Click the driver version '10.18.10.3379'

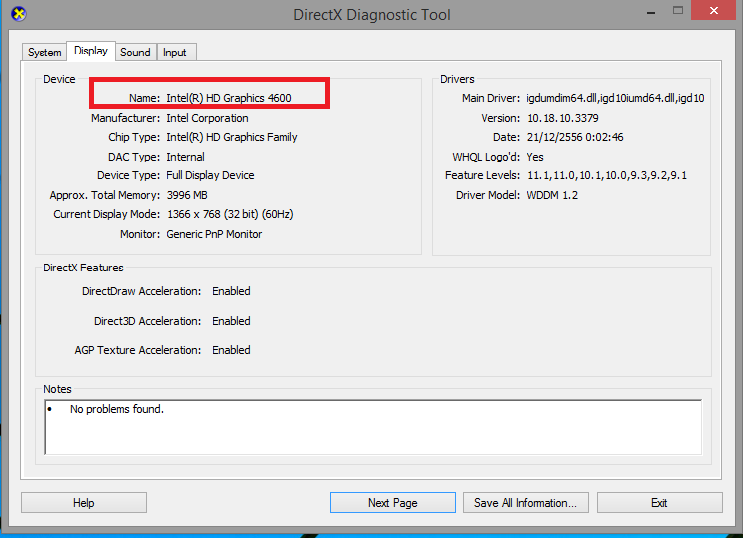pyautogui.click(x=563, y=118)
